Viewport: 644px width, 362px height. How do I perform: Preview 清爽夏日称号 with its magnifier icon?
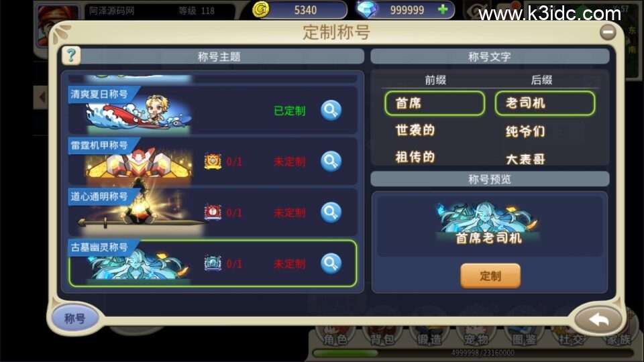[331, 110]
